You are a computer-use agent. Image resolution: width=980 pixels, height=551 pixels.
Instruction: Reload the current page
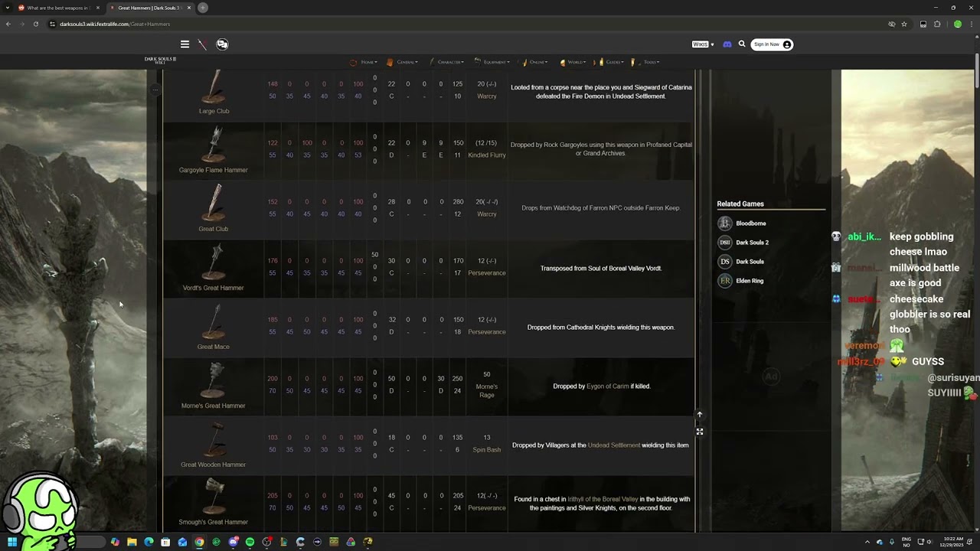(x=35, y=24)
